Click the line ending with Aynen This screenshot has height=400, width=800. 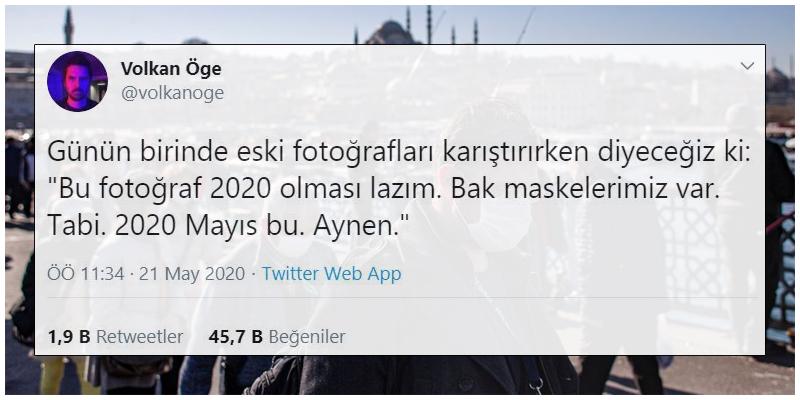coord(221,226)
